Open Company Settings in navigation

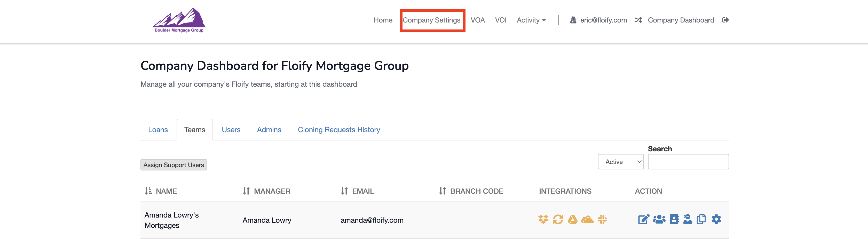(432, 20)
